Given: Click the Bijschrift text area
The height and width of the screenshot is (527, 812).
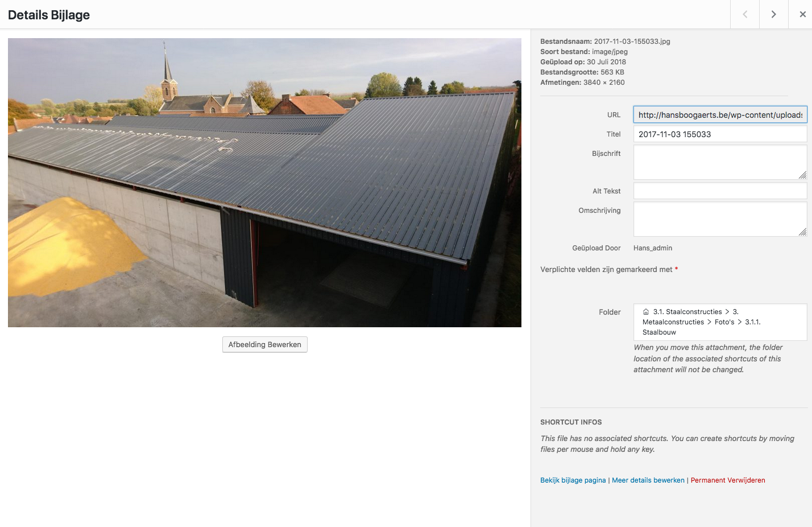Looking at the screenshot, I should 720,162.
